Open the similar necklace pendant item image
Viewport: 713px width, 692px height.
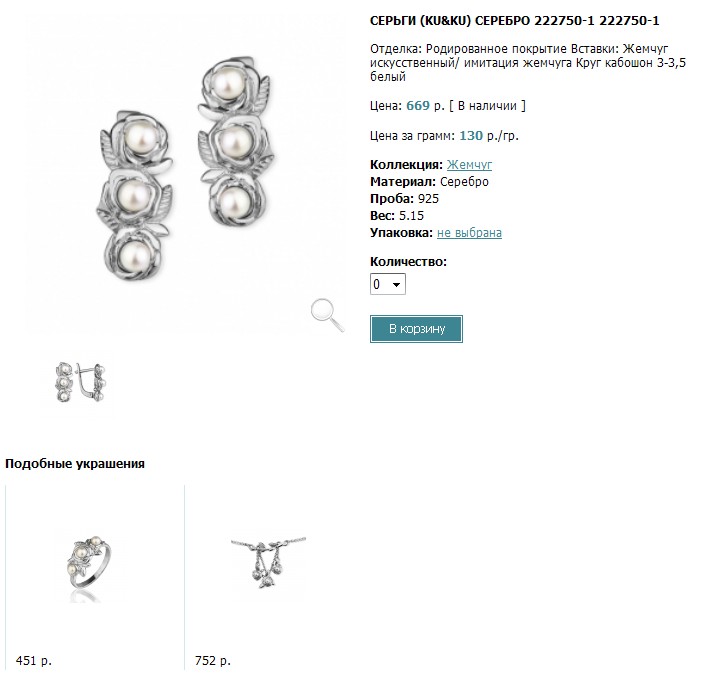[x=268, y=563]
